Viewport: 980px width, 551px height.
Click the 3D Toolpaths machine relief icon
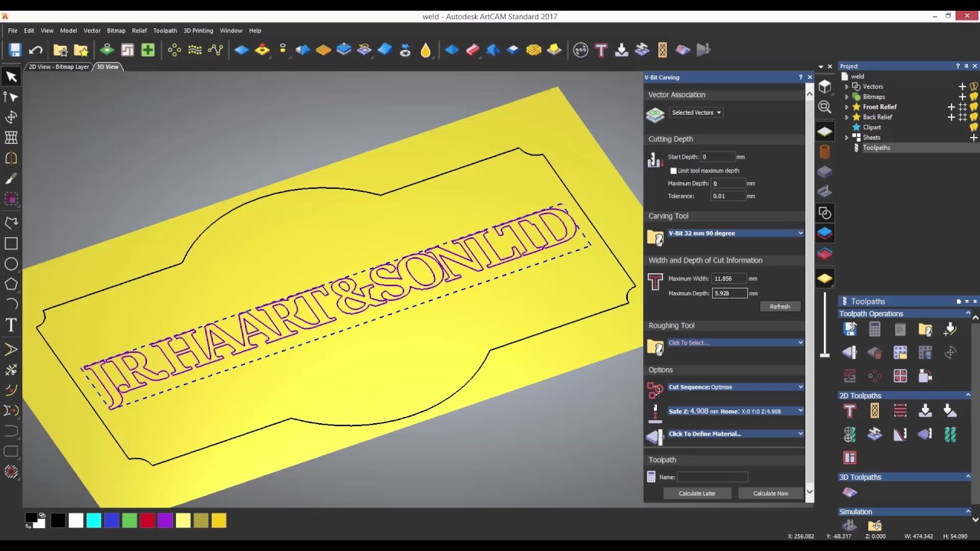849,492
